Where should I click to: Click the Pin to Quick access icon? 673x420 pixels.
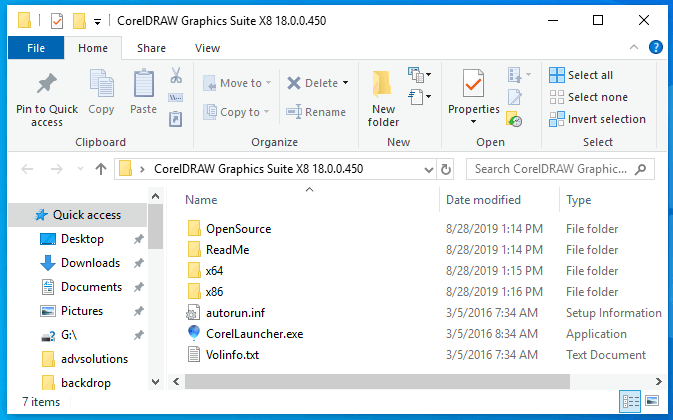[46, 85]
